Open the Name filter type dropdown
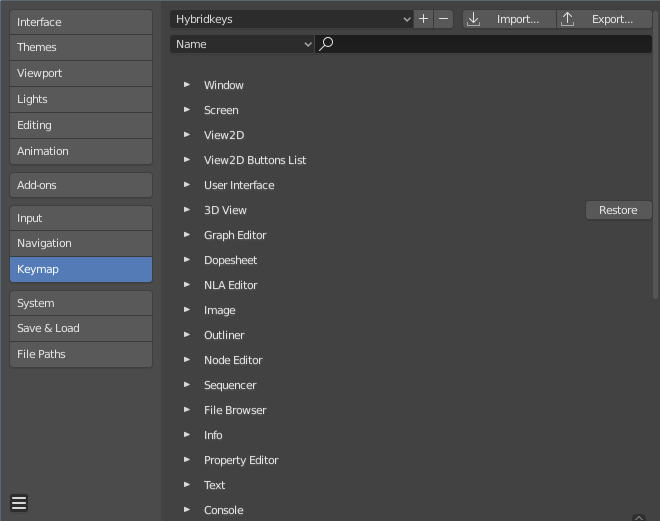The width and height of the screenshot is (660, 521). click(242, 44)
